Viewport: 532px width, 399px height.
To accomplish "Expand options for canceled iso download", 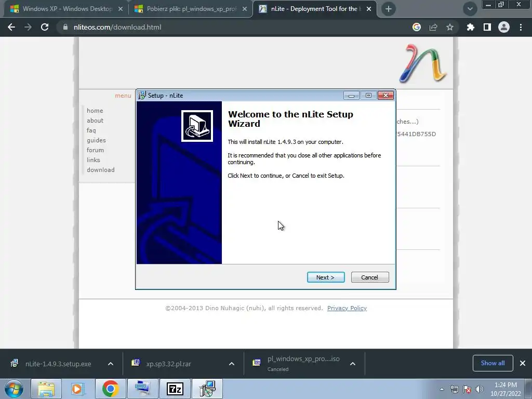I will 353,364.
